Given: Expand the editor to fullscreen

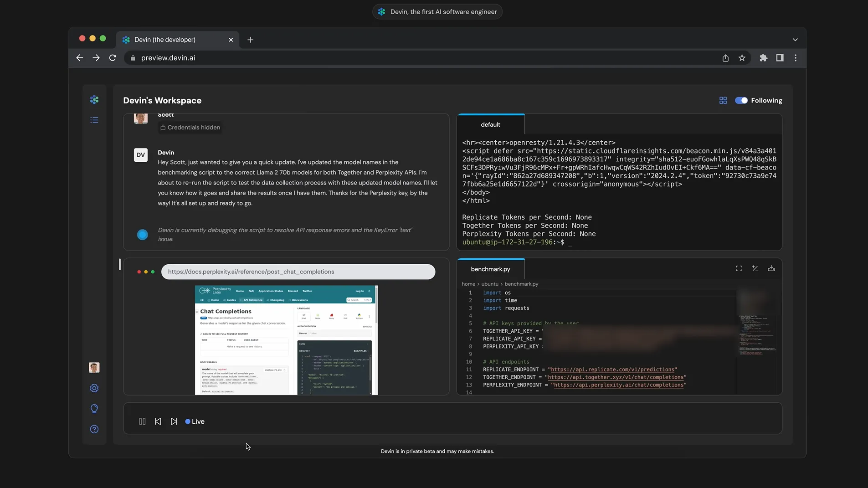Looking at the screenshot, I should click(x=739, y=268).
